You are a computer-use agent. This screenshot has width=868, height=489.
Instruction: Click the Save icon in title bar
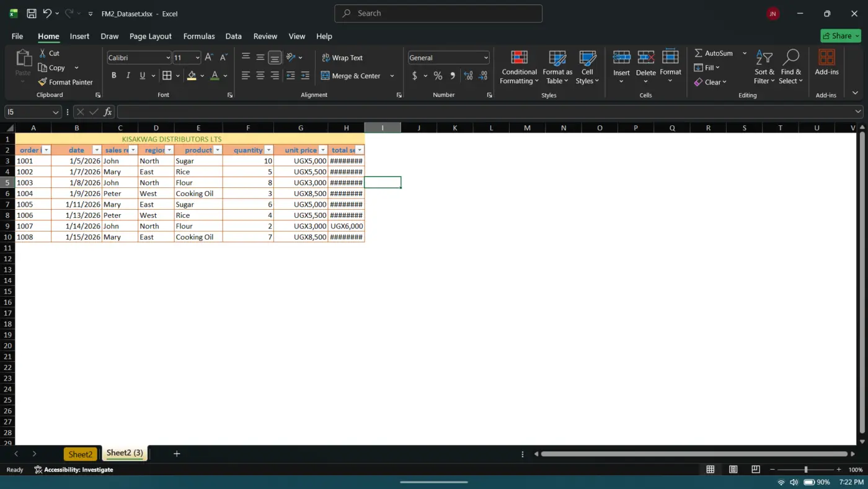click(x=31, y=13)
